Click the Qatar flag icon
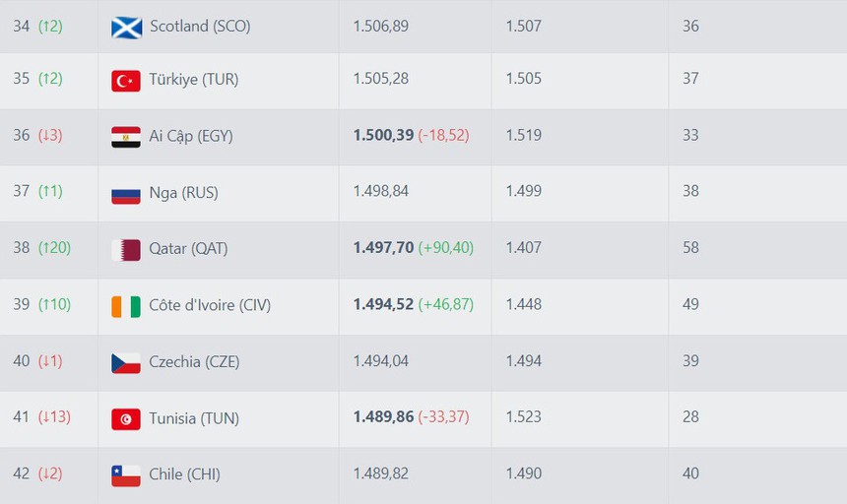Image resolution: width=847 pixels, height=504 pixels. coord(126,250)
